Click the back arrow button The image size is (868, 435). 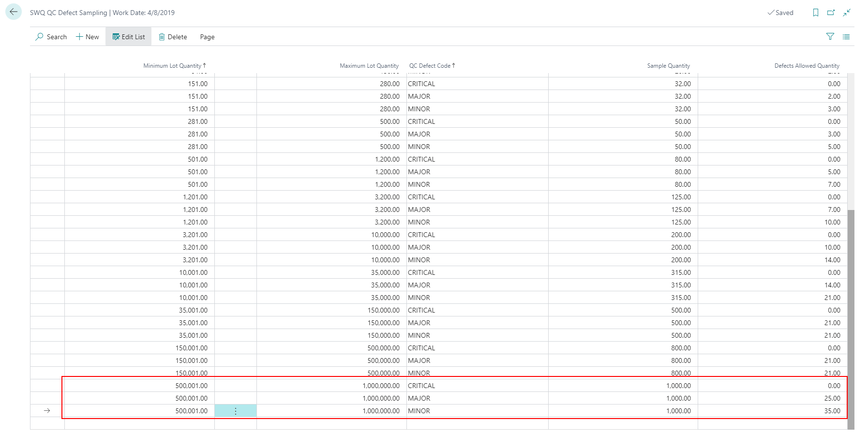pos(14,12)
